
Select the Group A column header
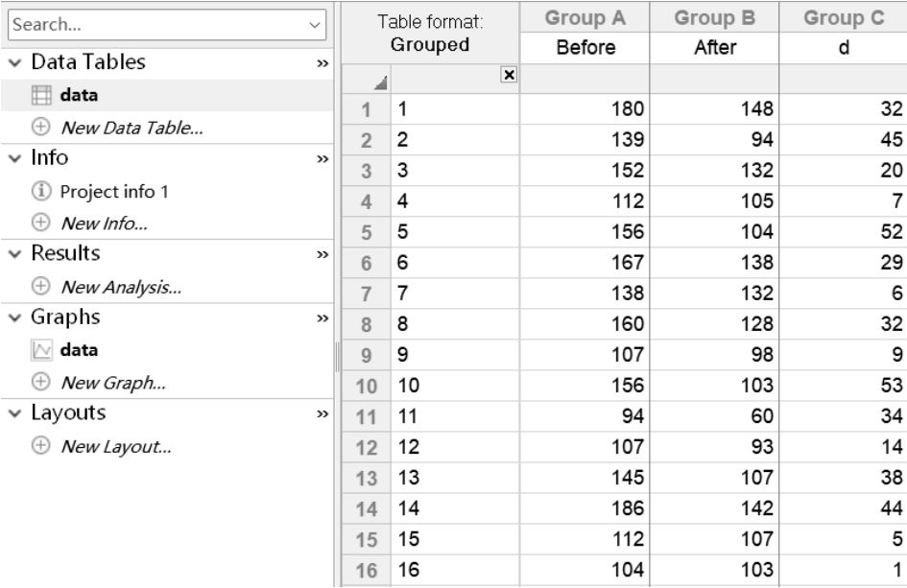585,16
